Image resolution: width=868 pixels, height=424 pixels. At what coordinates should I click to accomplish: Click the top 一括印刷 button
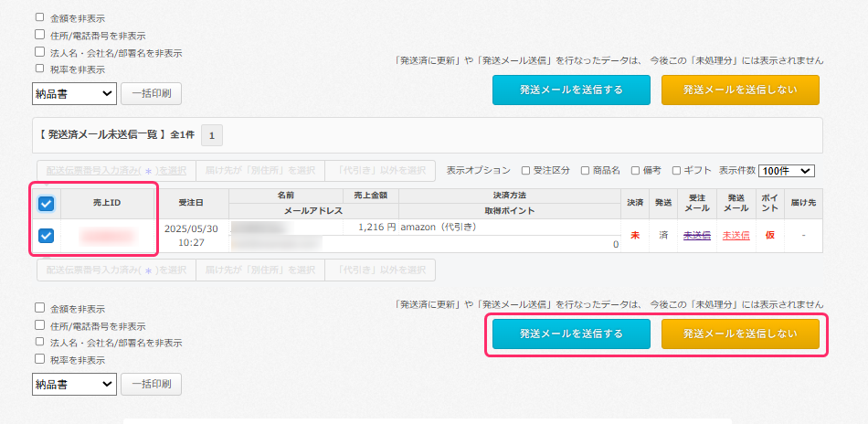151,93
